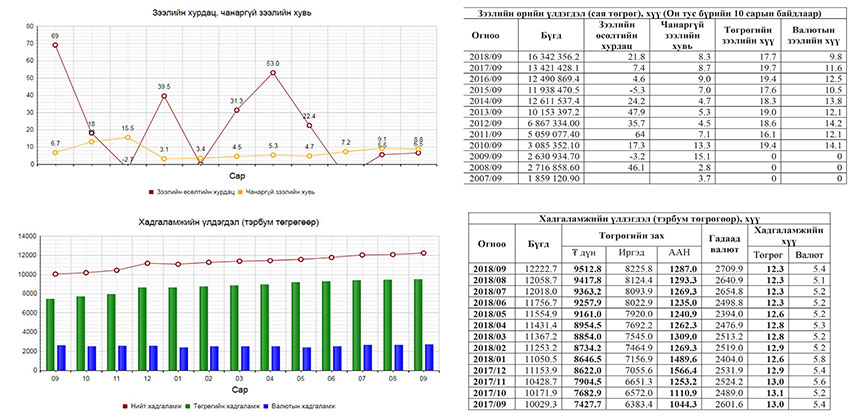Click the 53.0 peak data point
This screenshot has width=850, height=419.
coord(273,72)
